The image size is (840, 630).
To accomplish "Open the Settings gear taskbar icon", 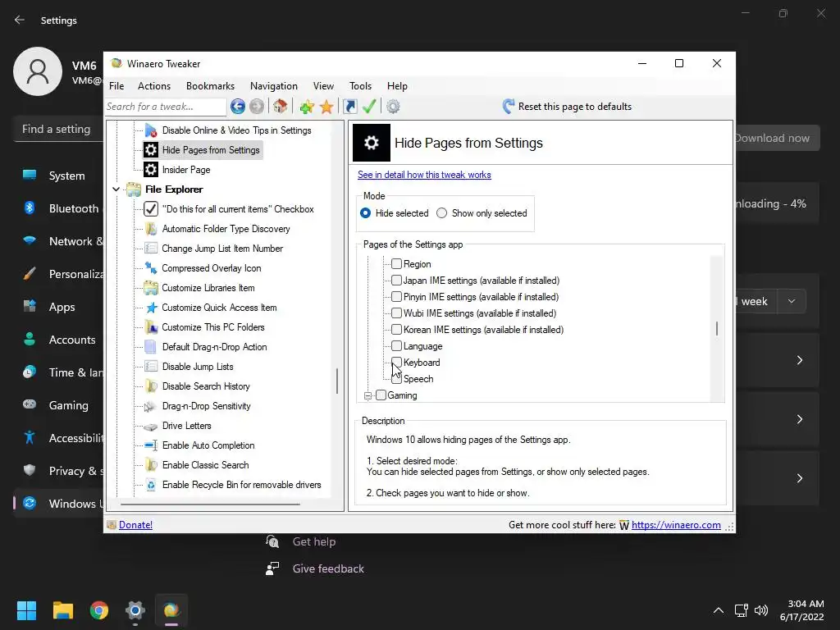I will click(135, 610).
